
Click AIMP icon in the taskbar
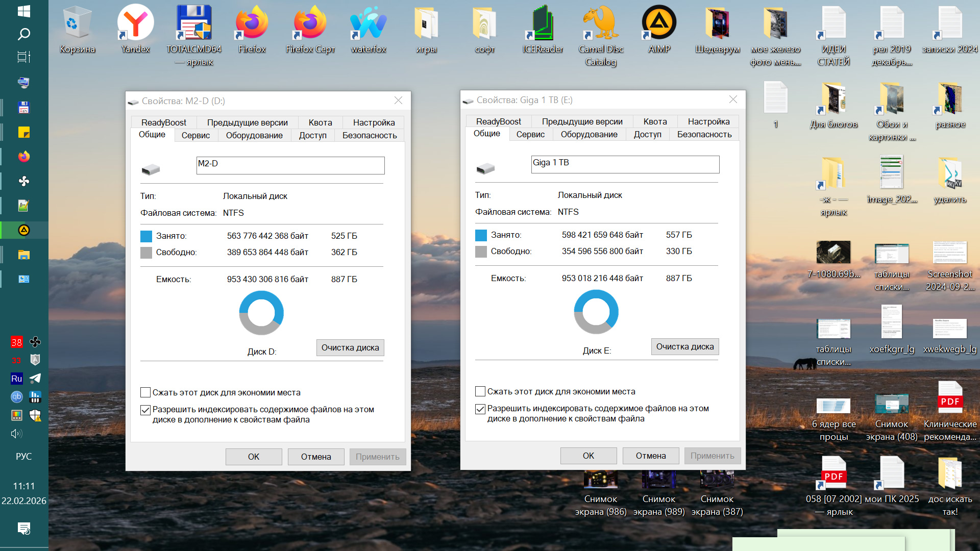click(24, 230)
